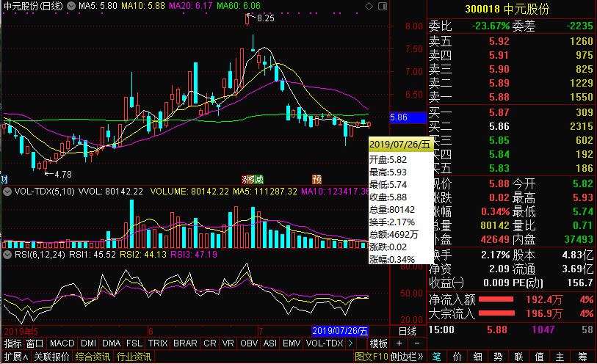Switch to the 笔 tick tab
This screenshot has width=597, height=364.
pos(436,357)
